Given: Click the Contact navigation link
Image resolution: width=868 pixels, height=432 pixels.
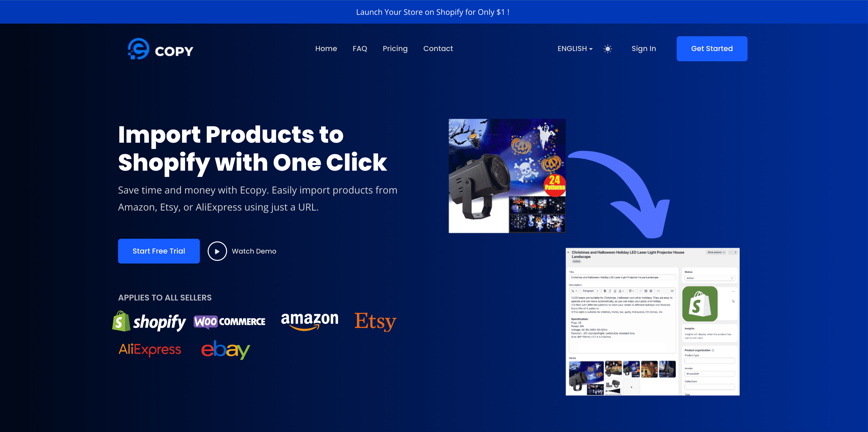Looking at the screenshot, I should click(x=438, y=49).
